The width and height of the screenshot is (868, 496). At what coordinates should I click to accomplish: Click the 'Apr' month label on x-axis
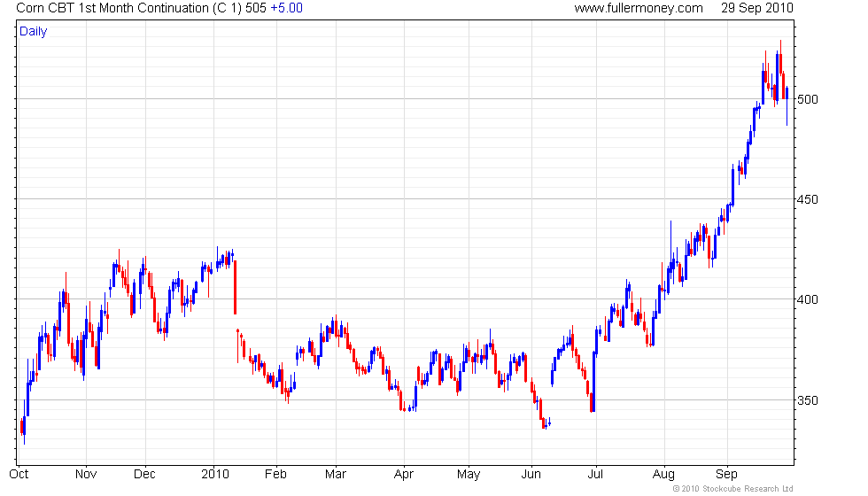click(x=404, y=475)
